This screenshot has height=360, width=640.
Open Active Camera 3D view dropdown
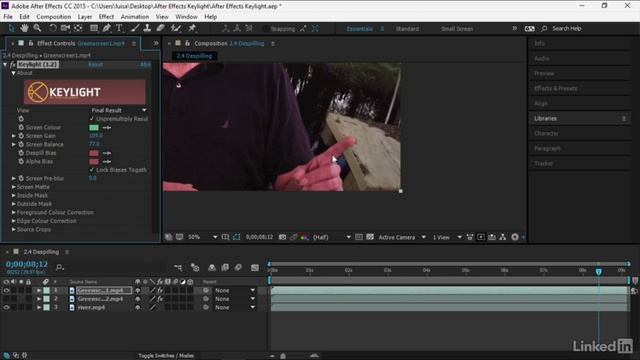click(402, 237)
